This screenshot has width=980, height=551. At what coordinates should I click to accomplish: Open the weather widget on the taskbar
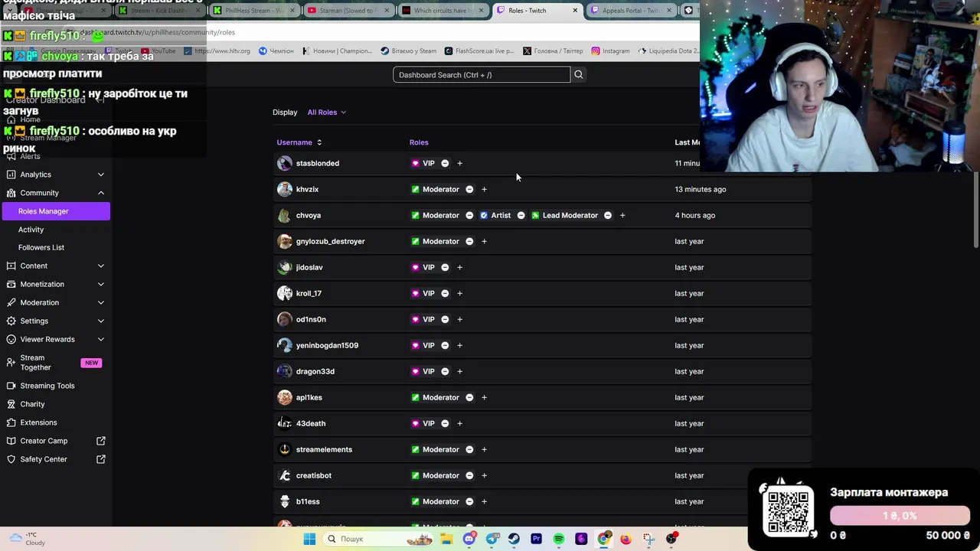click(27, 539)
